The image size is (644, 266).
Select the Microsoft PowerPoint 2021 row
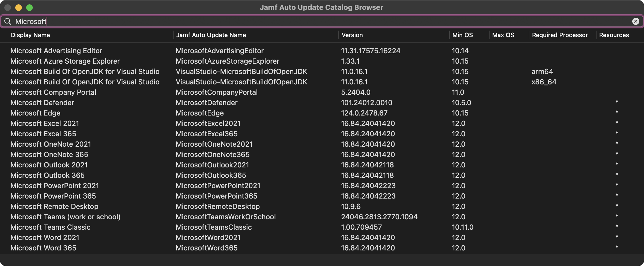coord(322,186)
